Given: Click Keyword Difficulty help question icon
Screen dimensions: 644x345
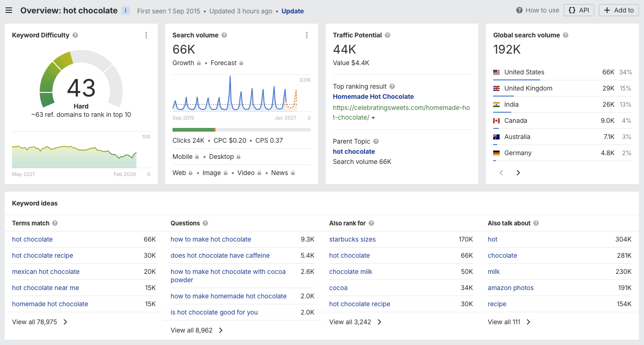Looking at the screenshot, I should pos(75,35).
